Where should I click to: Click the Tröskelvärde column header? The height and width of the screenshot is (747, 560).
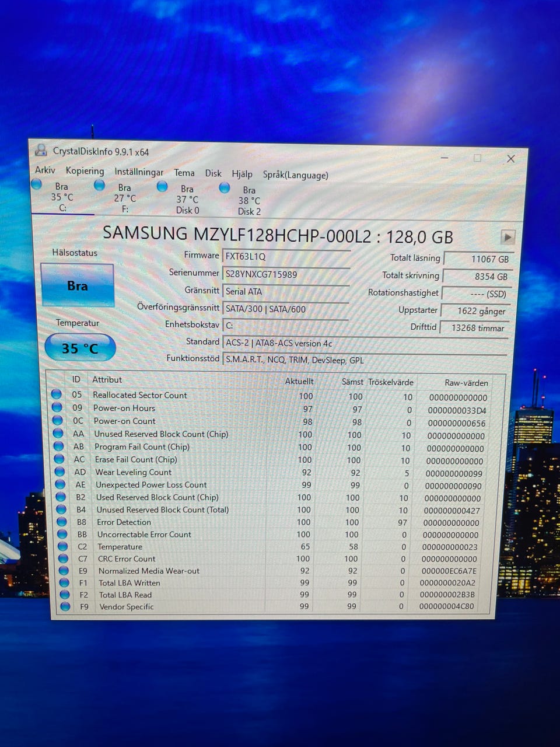[391, 382]
